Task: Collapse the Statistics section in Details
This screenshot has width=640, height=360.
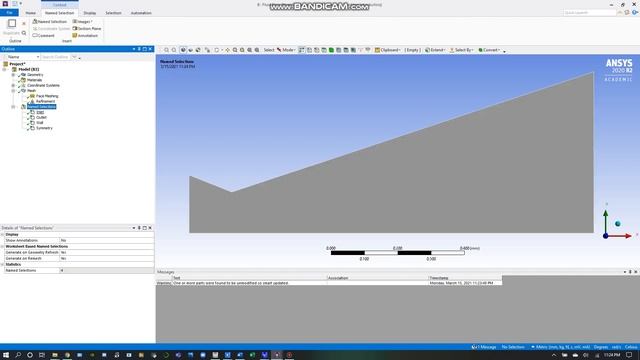Action: (2, 264)
